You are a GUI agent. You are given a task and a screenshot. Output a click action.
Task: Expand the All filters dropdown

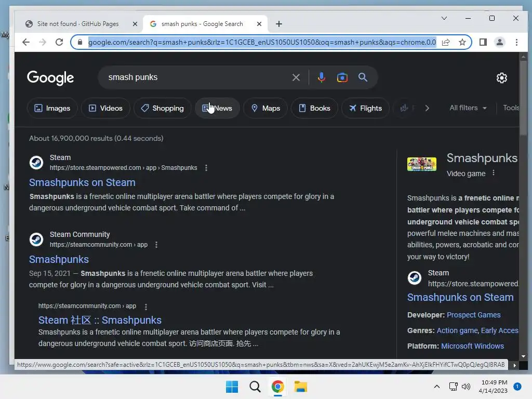pyautogui.click(x=468, y=108)
